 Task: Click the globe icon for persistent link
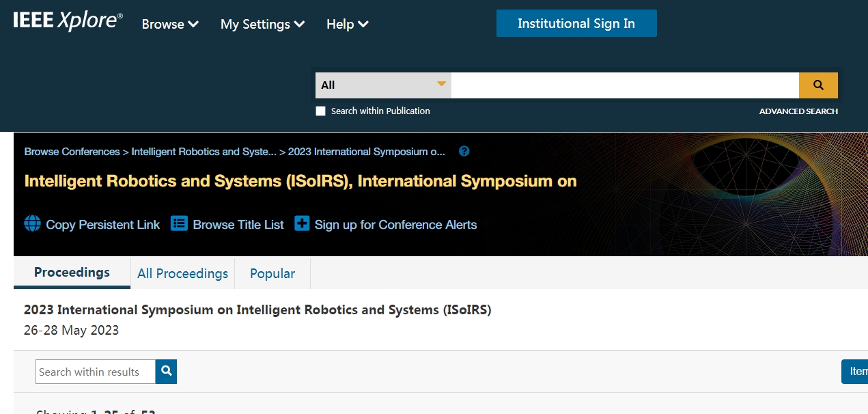pos(33,224)
